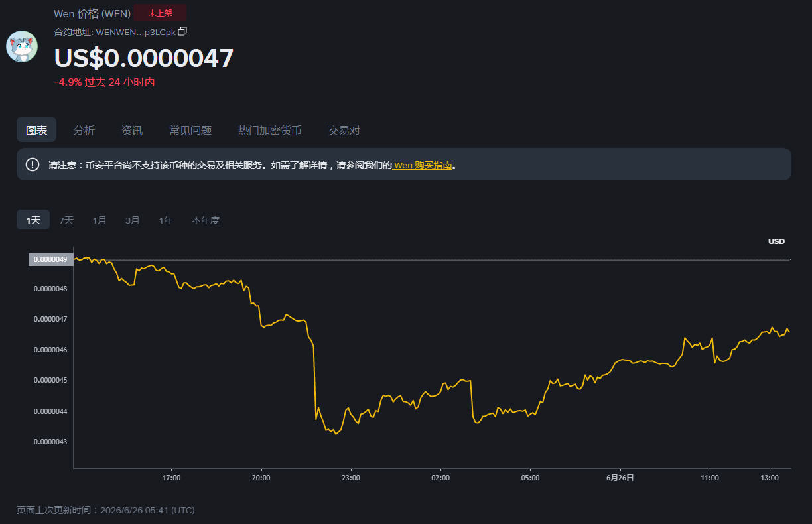Click the 0.0000045 price axis label

click(x=50, y=380)
